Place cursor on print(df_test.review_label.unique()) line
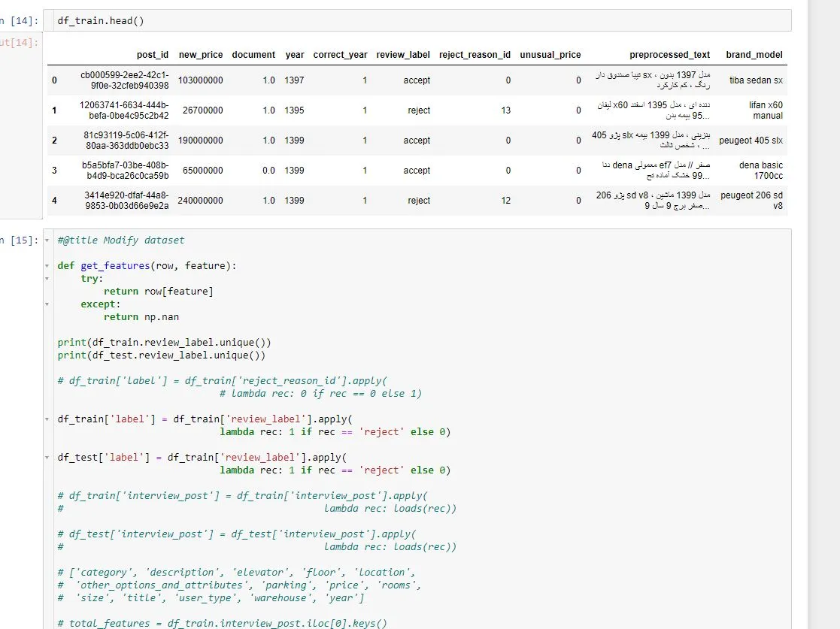This screenshot has width=840, height=629. pos(161,355)
